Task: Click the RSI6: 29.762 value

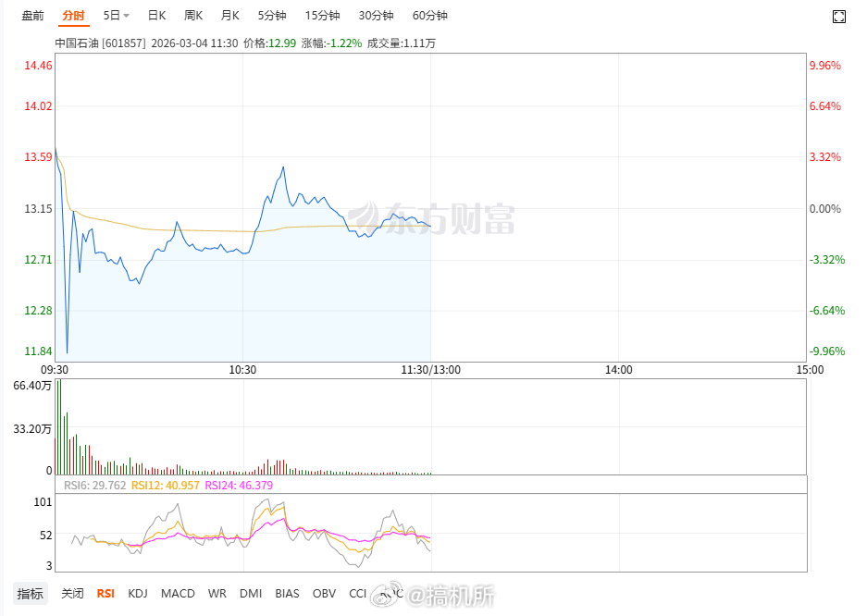Action: point(95,485)
